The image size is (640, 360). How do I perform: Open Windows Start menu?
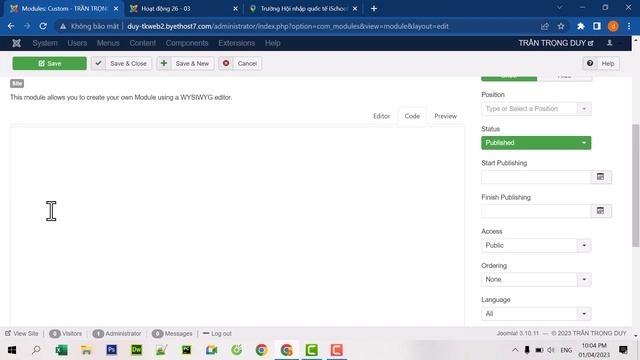(12, 350)
